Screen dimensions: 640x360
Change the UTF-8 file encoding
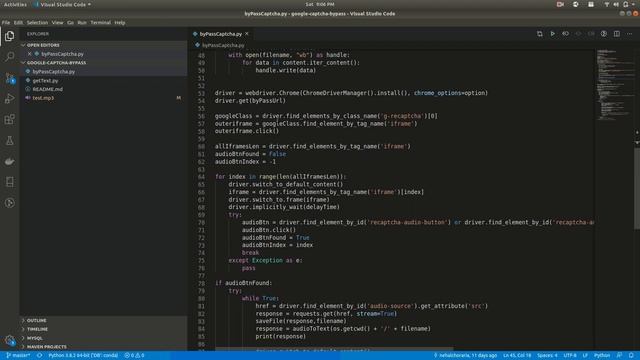[570, 356]
